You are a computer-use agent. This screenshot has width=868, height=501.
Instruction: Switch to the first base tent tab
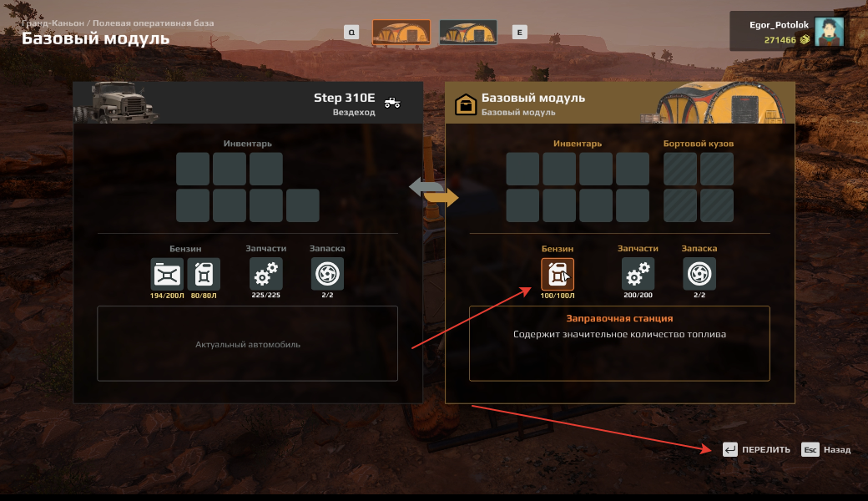[x=401, y=32]
